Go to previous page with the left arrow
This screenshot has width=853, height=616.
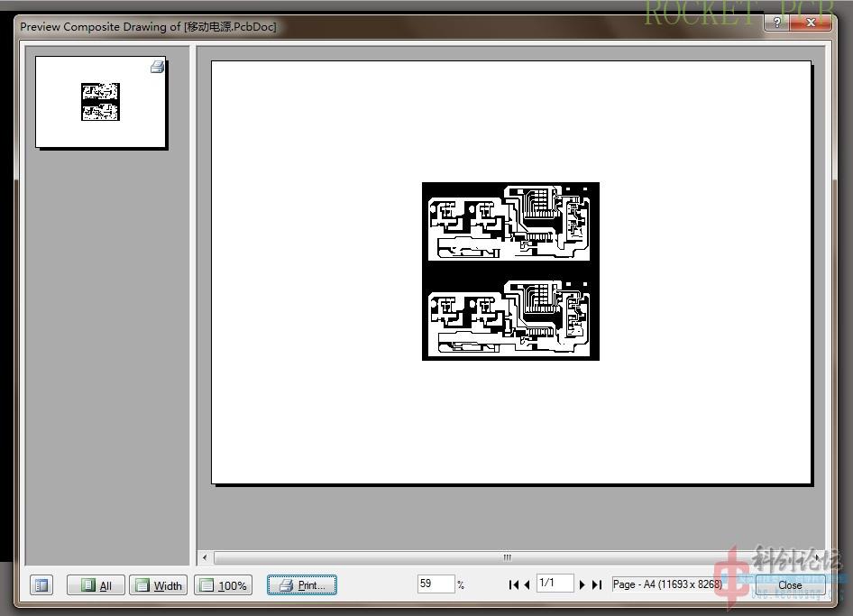(x=527, y=584)
